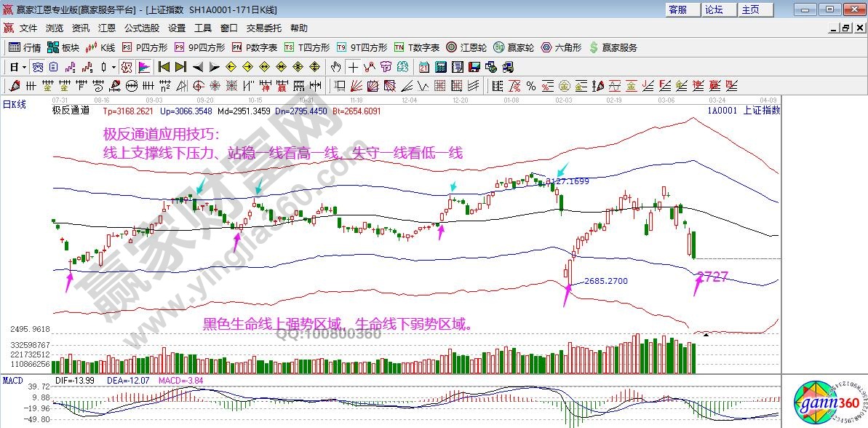Jump to first bar with skip-back arrow
The width and height of the screenshot is (868, 428).
pos(164,67)
